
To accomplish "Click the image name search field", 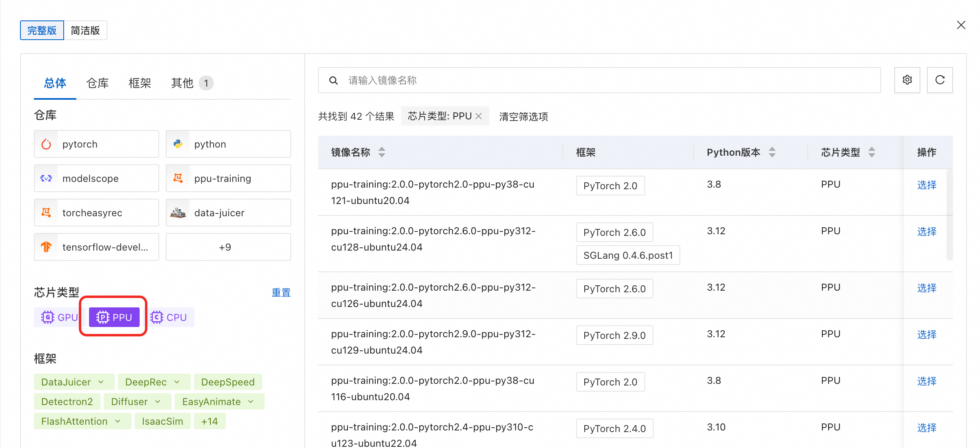I will (x=599, y=80).
